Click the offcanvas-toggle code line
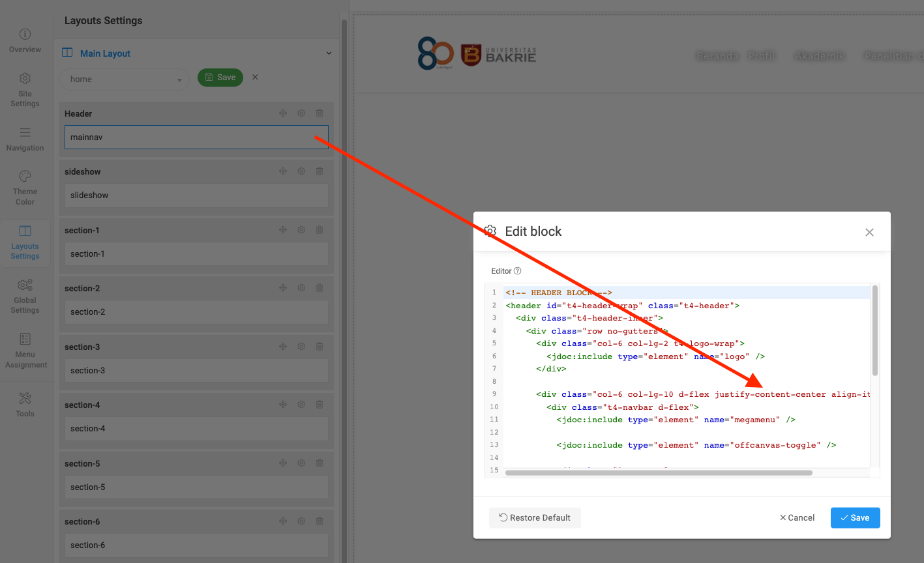Image resolution: width=924 pixels, height=563 pixels. click(x=696, y=446)
